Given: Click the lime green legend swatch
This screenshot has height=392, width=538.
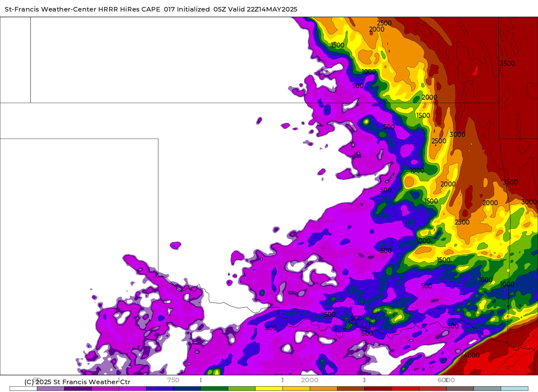Looking at the screenshot, I should click(x=242, y=389).
